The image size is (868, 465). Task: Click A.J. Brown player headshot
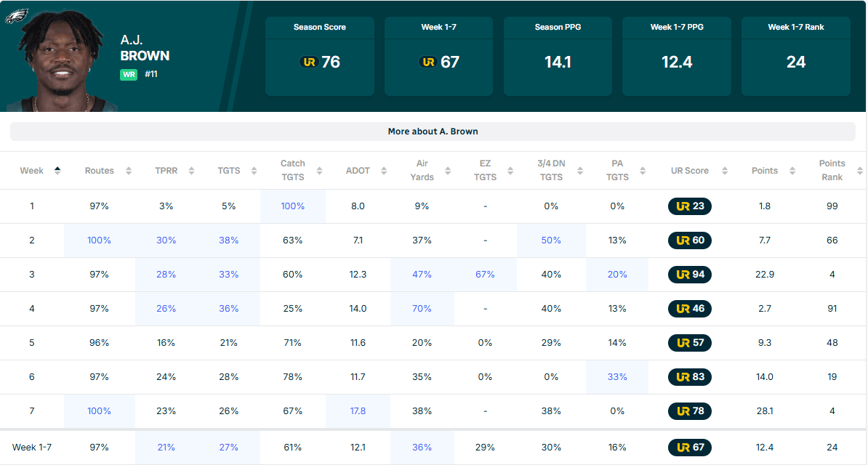tap(62, 61)
